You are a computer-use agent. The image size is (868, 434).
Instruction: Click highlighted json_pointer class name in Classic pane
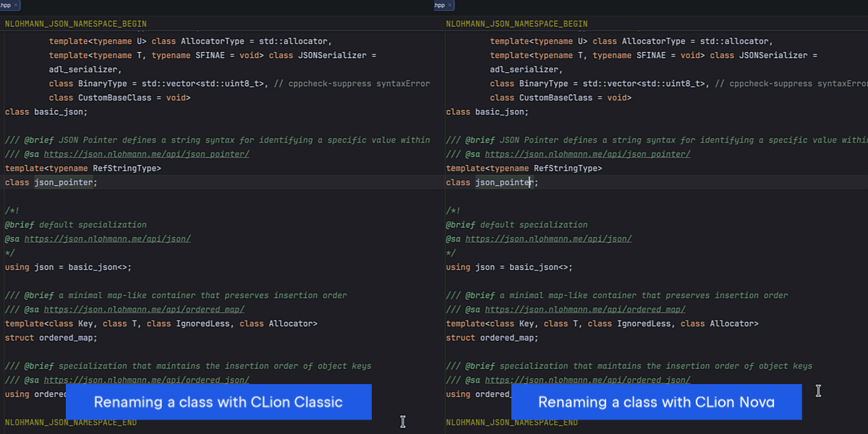click(x=64, y=182)
